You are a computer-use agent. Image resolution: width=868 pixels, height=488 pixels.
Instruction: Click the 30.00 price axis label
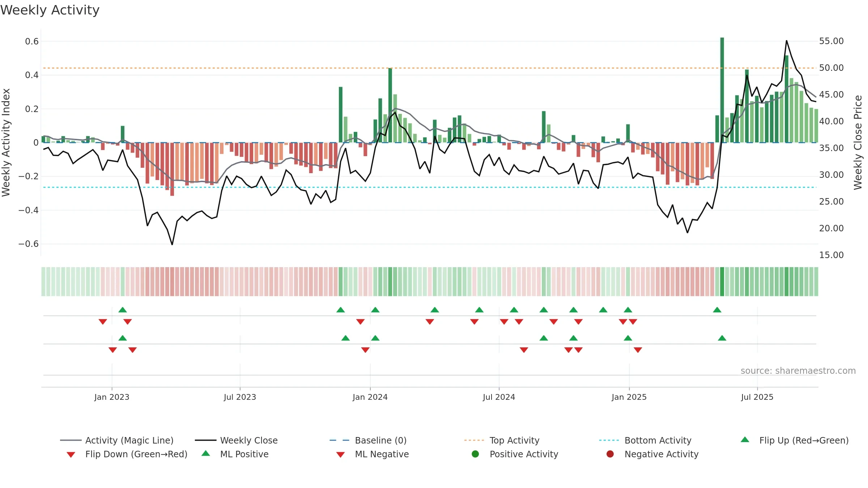point(831,175)
